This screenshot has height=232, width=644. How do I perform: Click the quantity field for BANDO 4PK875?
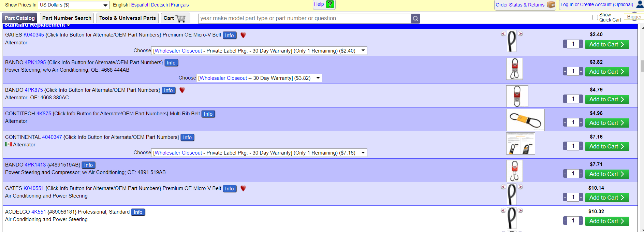(573, 99)
